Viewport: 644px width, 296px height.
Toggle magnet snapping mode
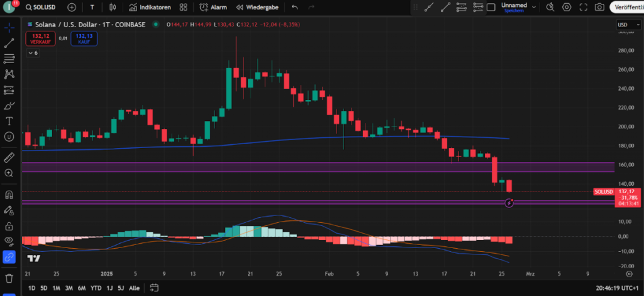pyautogui.click(x=9, y=195)
